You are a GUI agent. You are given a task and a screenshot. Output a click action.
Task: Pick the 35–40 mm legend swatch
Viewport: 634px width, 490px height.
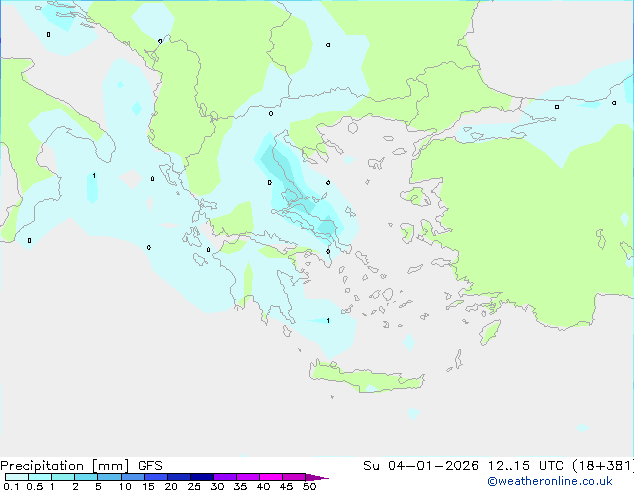point(247,477)
